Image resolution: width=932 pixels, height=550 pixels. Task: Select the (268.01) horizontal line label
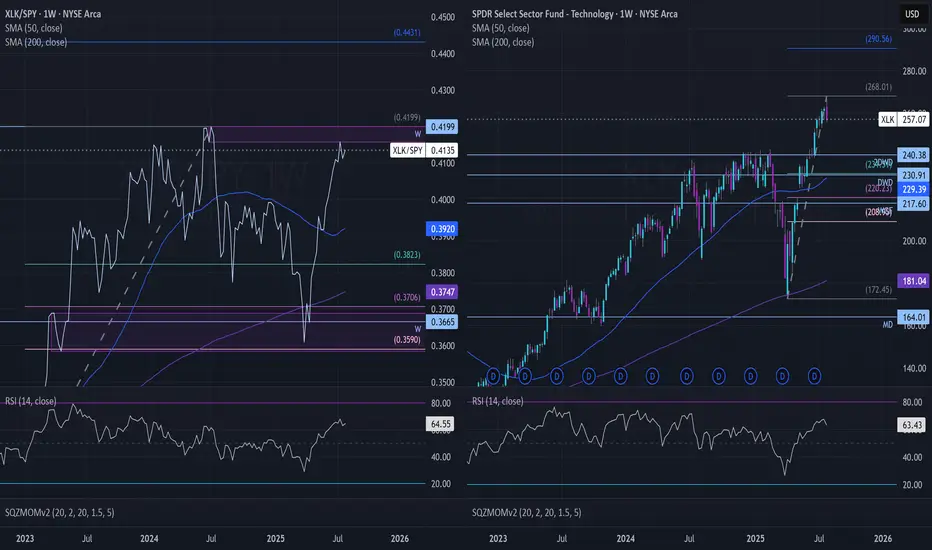[879, 87]
